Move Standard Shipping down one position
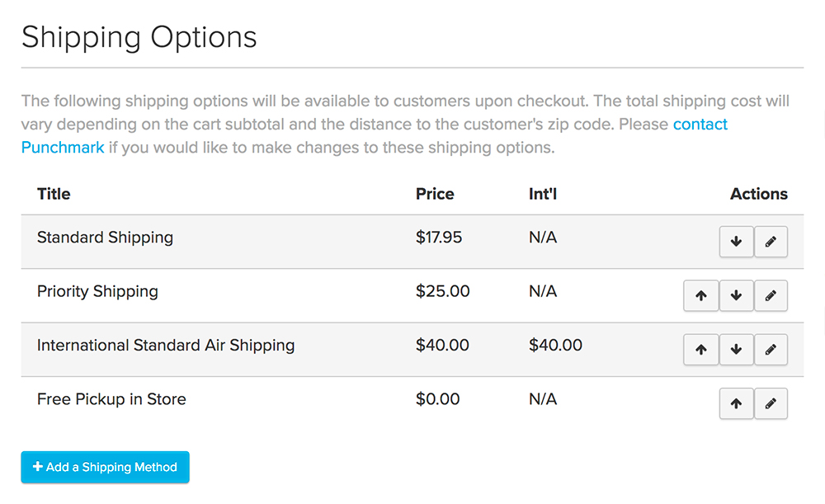Viewport: 825px width, 504px height. point(736,243)
